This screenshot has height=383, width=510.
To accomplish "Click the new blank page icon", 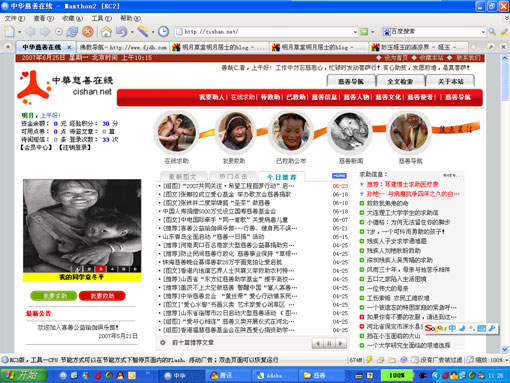I will (9, 32).
